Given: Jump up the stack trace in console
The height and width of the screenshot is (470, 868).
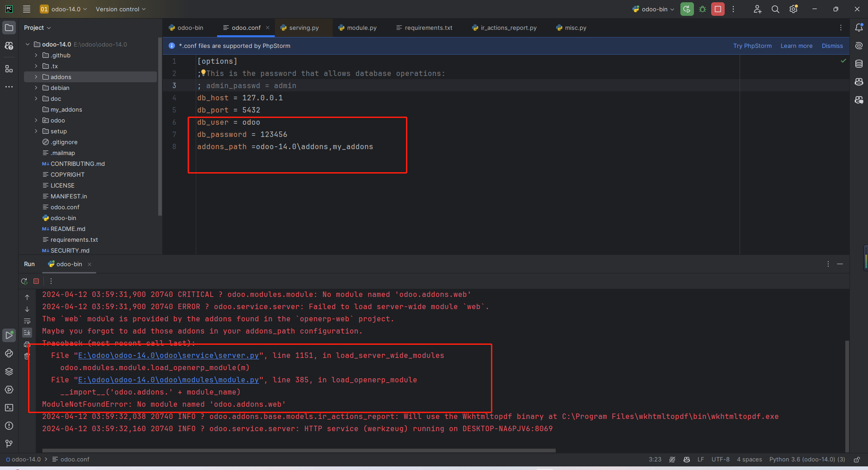Looking at the screenshot, I should click(27, 297).
